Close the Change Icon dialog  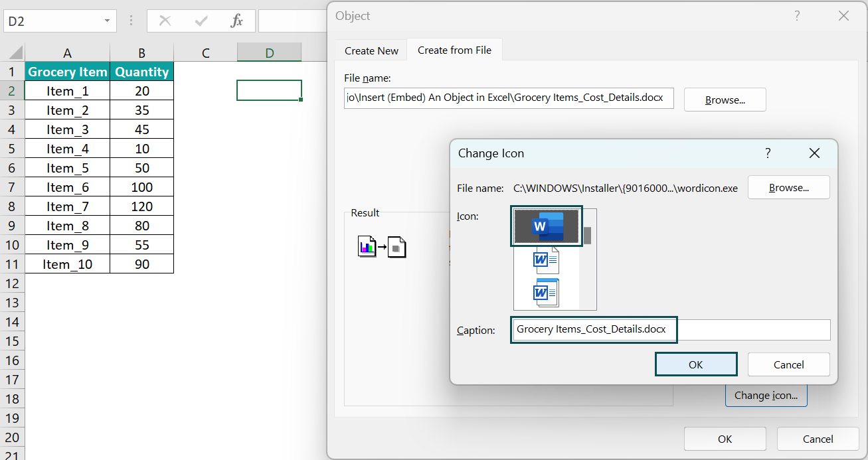tap(814, 153)
